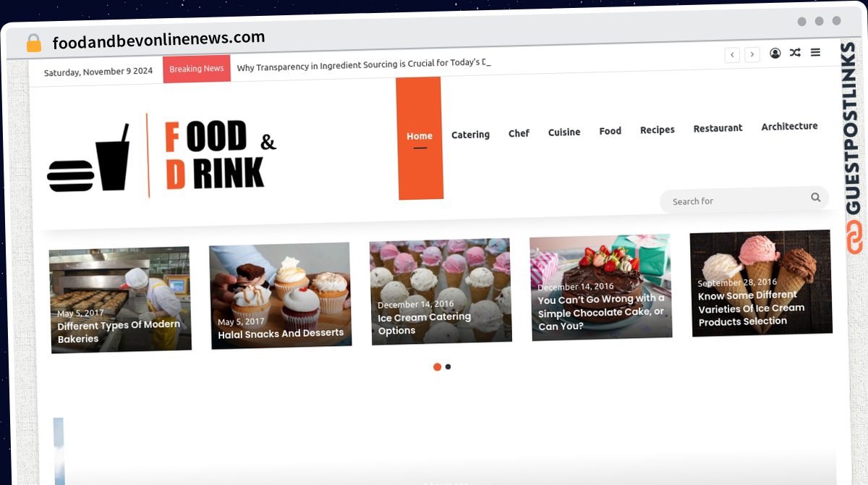The height and width of the screenshot is (485, 868).
Task: Go to the Home menu tab
Action: tap(419, 138)
